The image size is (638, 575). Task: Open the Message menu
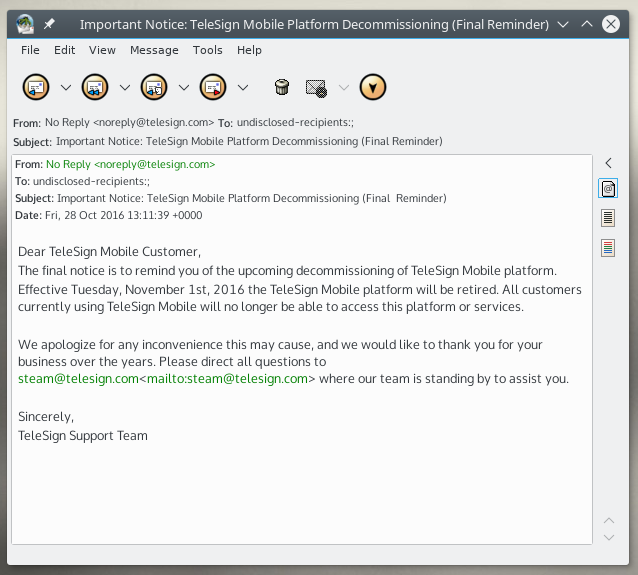point(154,50)
